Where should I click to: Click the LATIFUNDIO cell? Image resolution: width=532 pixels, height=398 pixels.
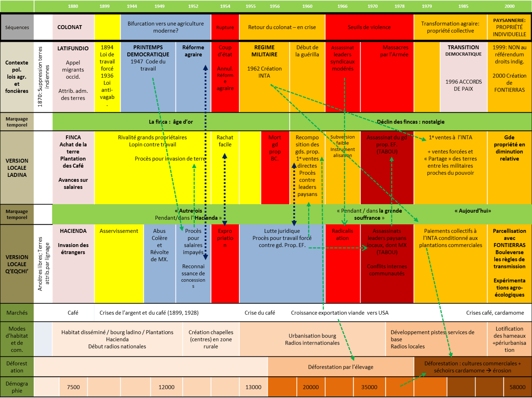[x=73, y=77]
